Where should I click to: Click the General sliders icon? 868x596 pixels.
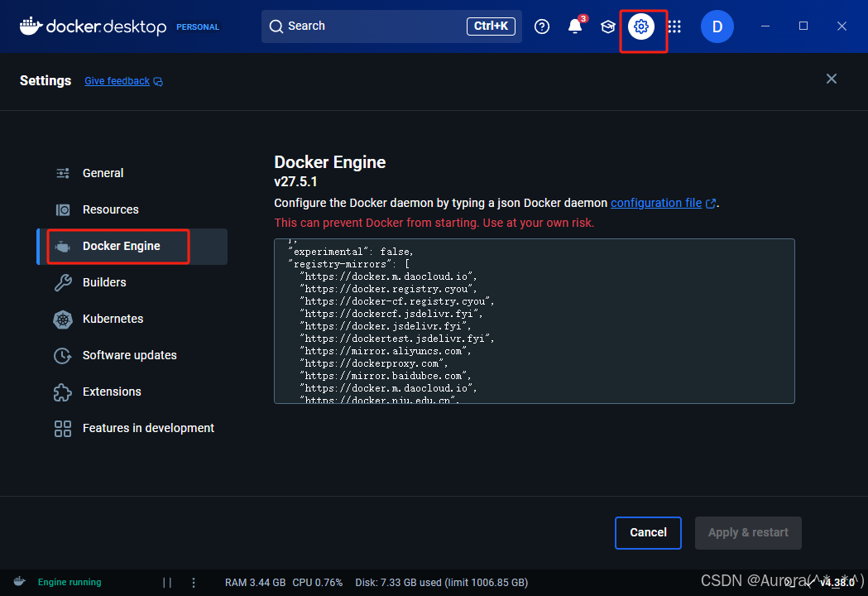click(63, 173)
